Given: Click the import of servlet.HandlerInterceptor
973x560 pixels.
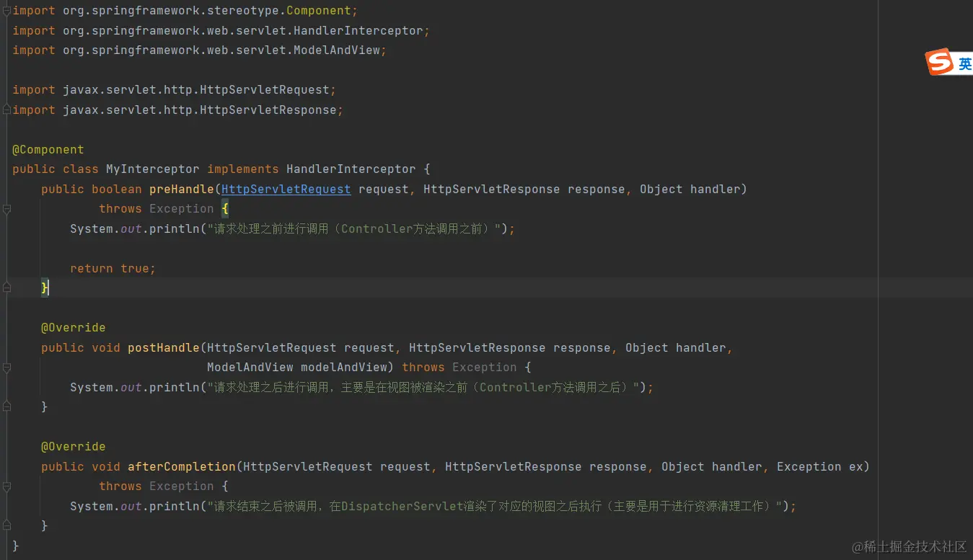Looking at the screenshot, I should pyautogui.click(x=221, y=31).
